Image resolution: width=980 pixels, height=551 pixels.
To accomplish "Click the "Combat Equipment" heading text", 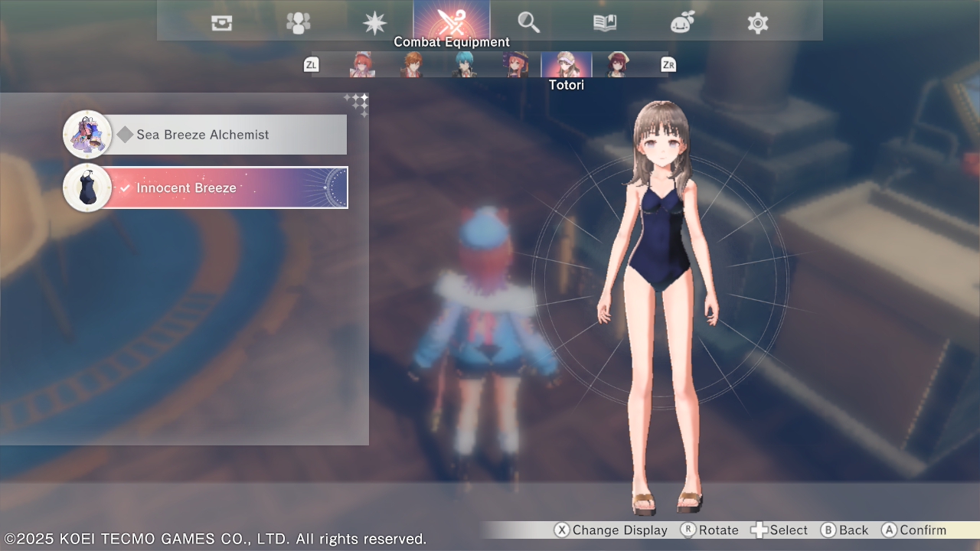I will tap(452, 42).
